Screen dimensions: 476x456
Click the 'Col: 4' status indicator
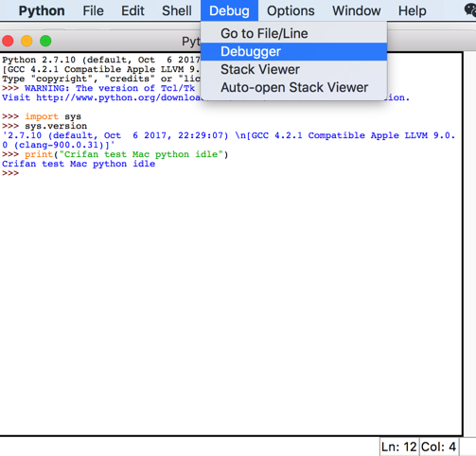438,447
